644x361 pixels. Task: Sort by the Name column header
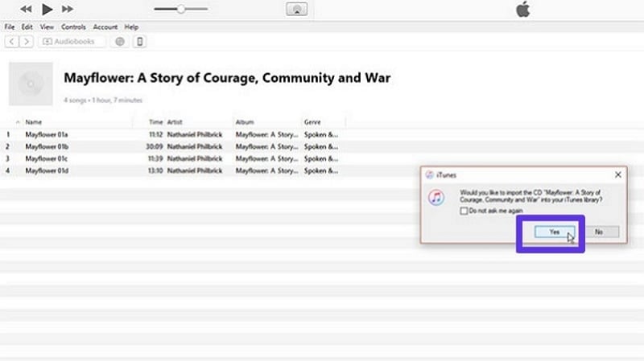34,122
